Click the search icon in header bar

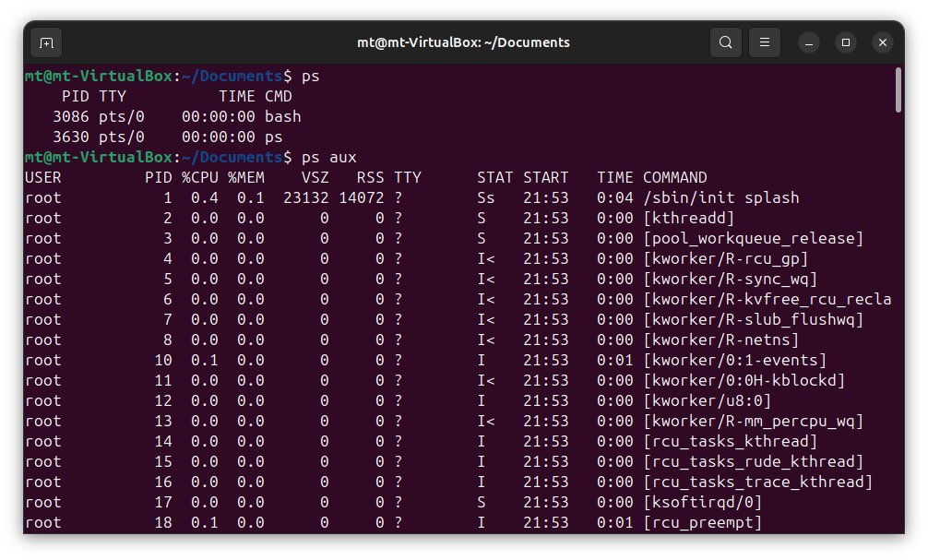(726, 42)
